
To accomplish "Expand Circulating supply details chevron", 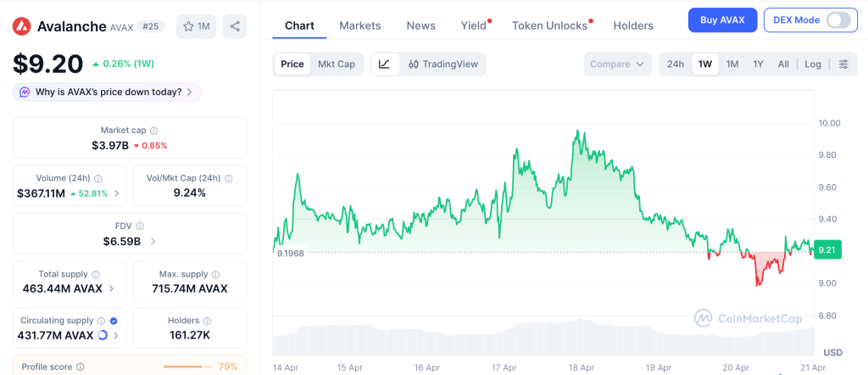I will click(115, 336).
